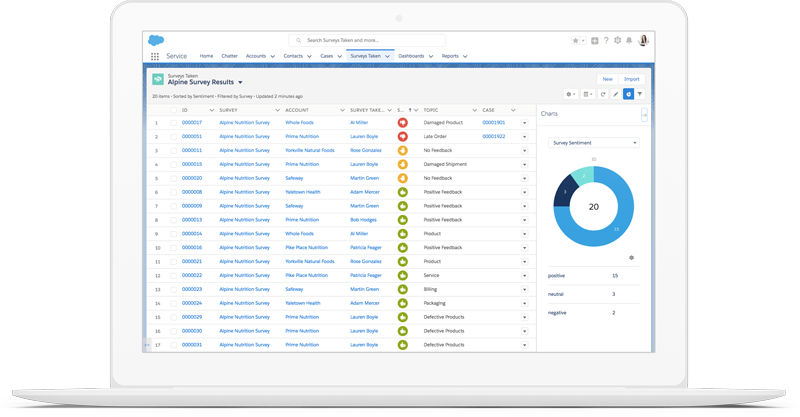800x417 pixels.
Task: Collapse Charts panel with arrow icon
Action: click(644, 115)
